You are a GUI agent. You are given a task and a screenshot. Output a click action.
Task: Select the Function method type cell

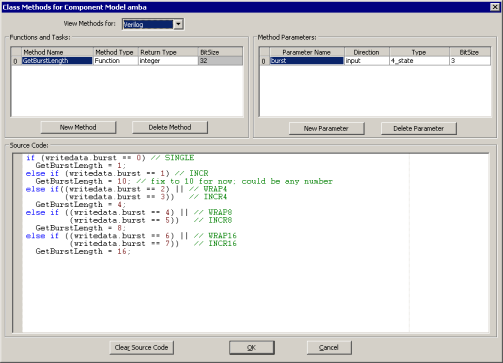(116, 61)
